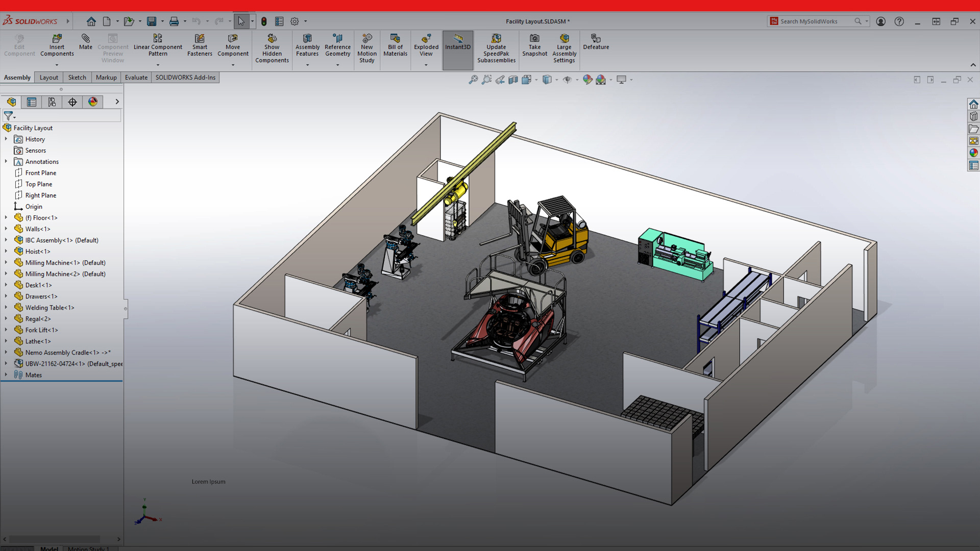980x551 pixels.
Task: Open the SOLIDWORKS Add-Ins tab
Action: pyautogui.click(x=185, y=78)
